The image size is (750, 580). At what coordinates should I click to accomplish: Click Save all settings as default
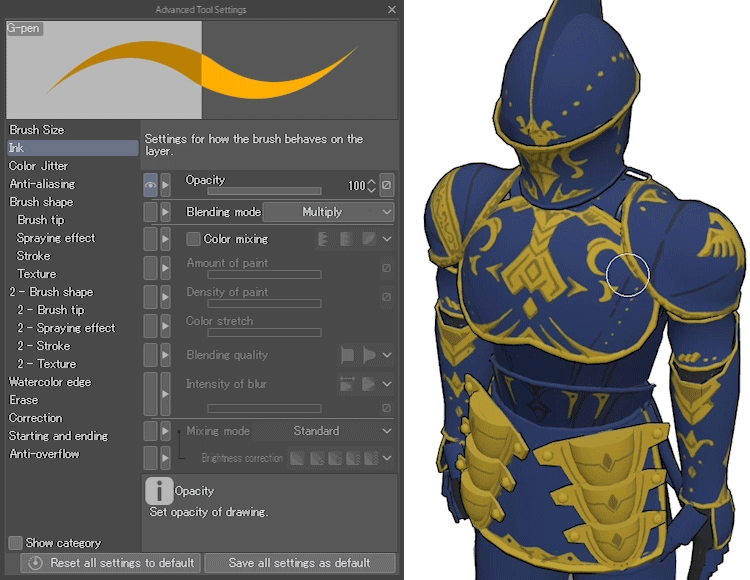tap(299, 563)
